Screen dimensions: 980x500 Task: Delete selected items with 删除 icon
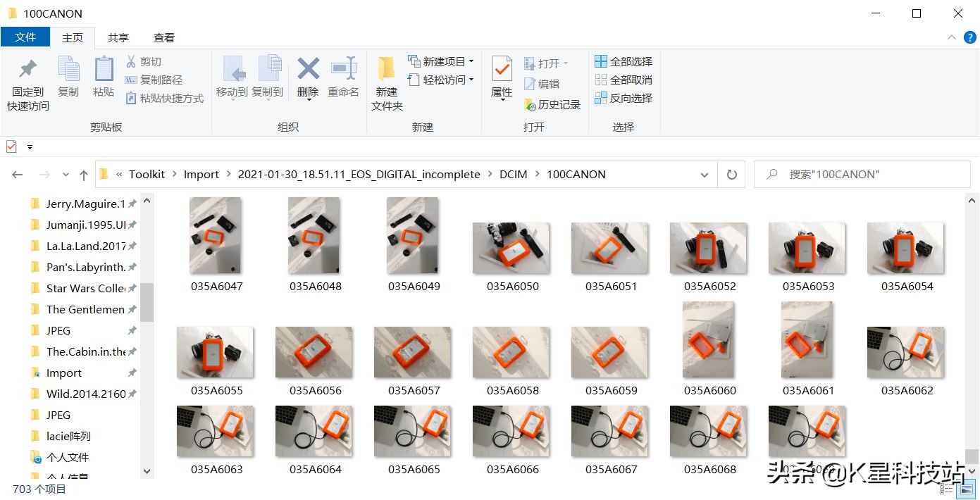click(308, 79)
